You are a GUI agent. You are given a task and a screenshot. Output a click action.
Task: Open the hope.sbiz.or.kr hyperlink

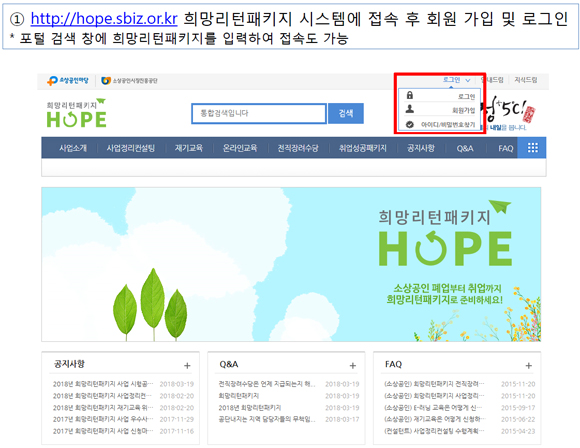104,18
